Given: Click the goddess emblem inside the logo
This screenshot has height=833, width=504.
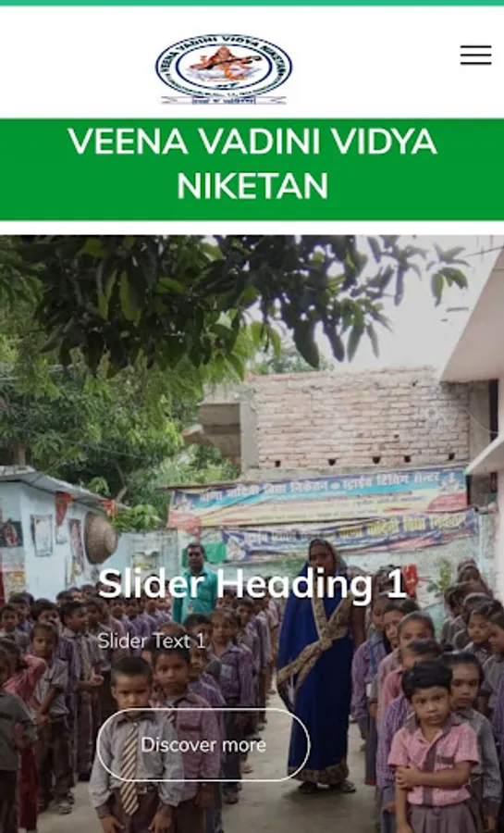Looking at the screenshot, I should 224,65.
